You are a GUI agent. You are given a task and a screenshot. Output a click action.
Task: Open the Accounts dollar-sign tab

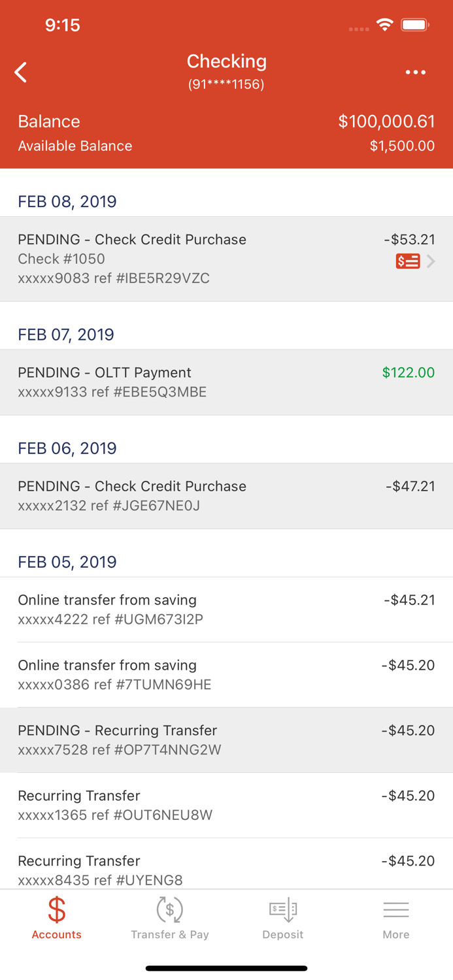pyautogui.click(x=57, y=918)
